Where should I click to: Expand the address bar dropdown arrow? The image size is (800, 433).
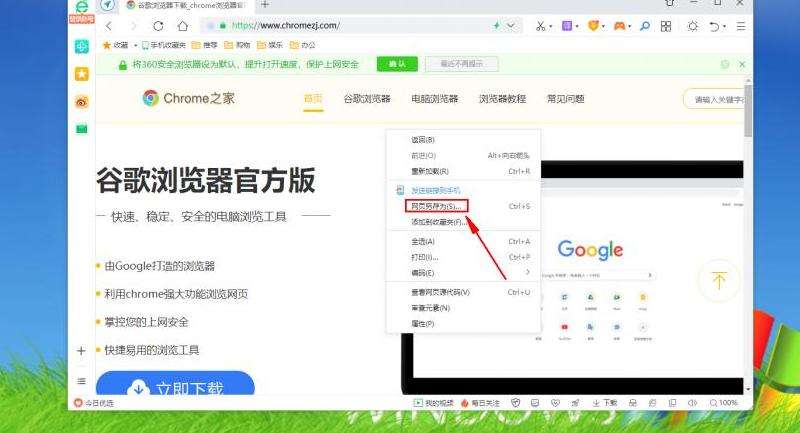512,25
